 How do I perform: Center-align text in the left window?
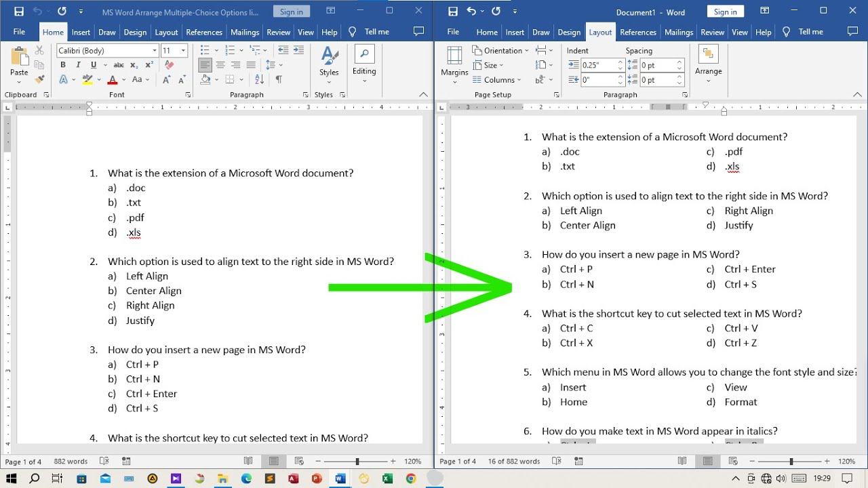pyautogui.click(x=220, y=65)
